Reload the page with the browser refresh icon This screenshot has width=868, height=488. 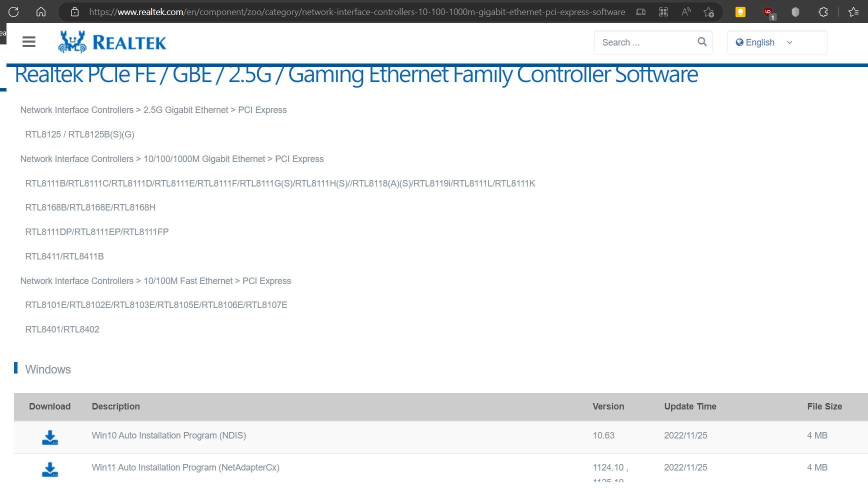click(13, 12)
